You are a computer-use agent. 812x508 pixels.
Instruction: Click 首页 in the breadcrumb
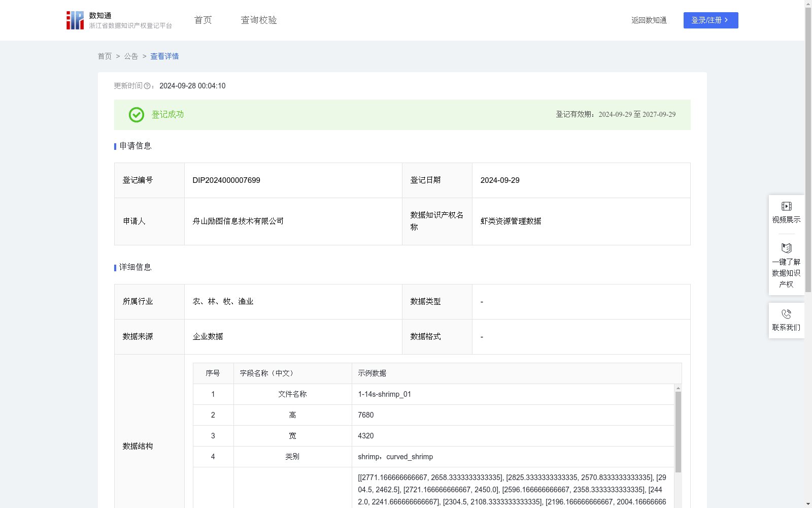(x=105, y=56)
